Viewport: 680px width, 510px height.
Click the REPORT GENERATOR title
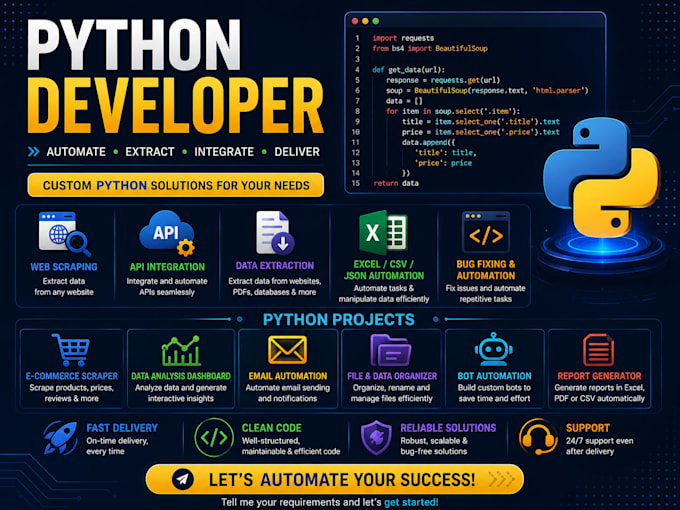599,376
